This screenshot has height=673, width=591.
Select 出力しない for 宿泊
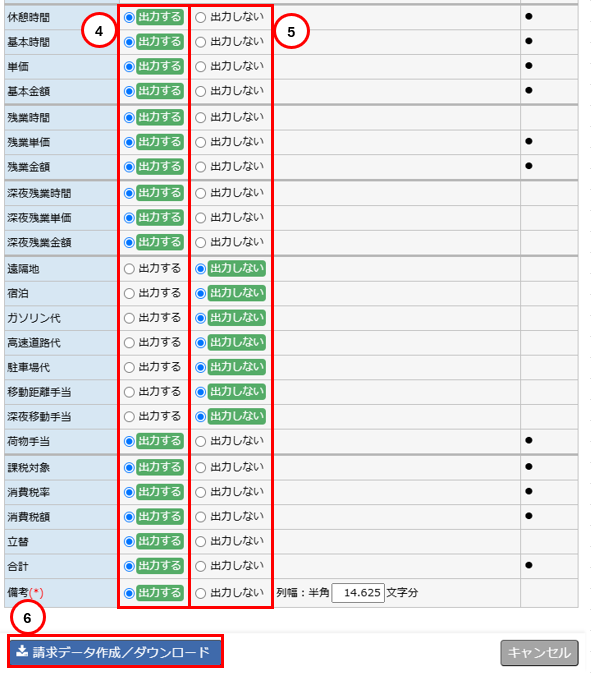click(x=200, y=294)
